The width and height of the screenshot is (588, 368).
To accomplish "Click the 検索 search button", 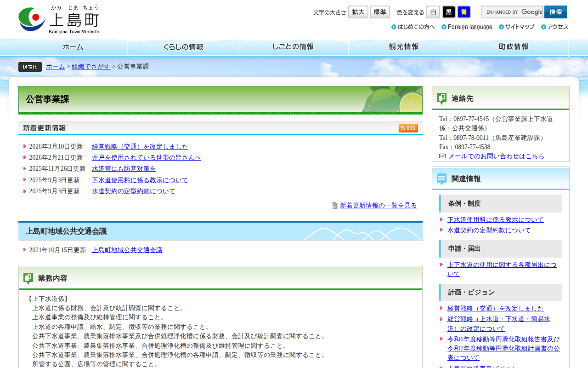I will [556, 12].
